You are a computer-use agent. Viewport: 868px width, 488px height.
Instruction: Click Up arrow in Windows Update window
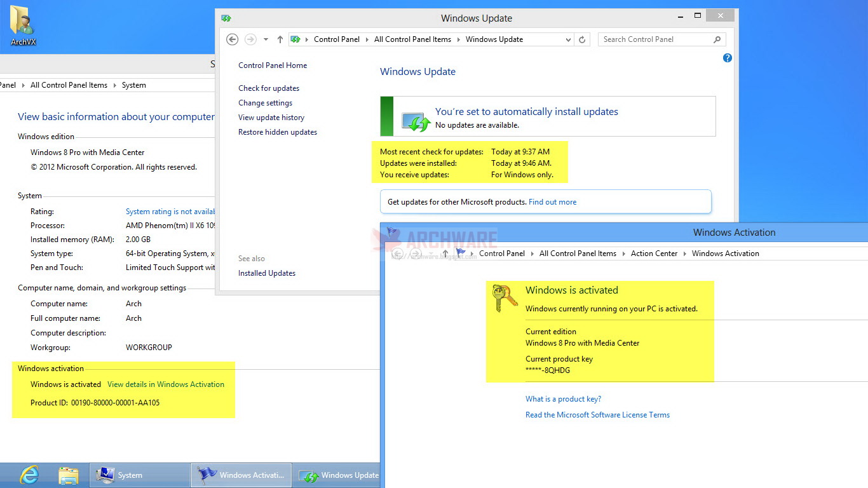coord(280,39)
